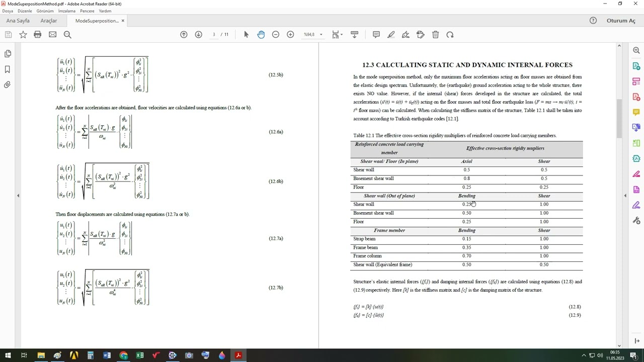This screenshot has height=362, width=644.
Task: Go to previous page arrow
Action: click(184, 34)
